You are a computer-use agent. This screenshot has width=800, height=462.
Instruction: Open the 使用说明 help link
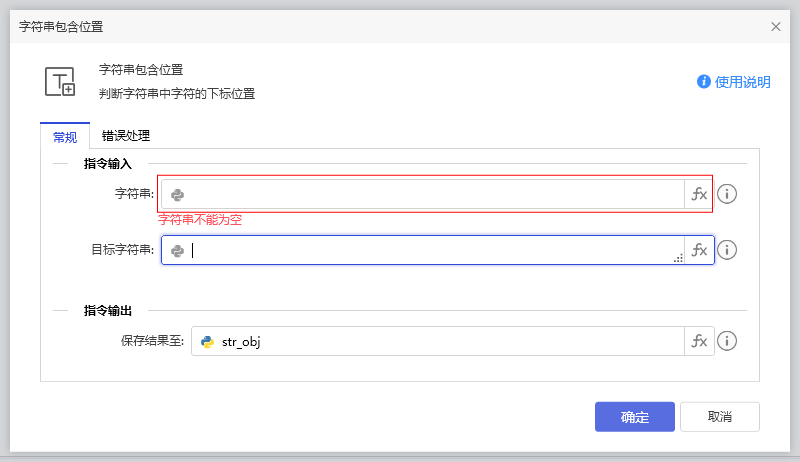(x=734, y=82)
